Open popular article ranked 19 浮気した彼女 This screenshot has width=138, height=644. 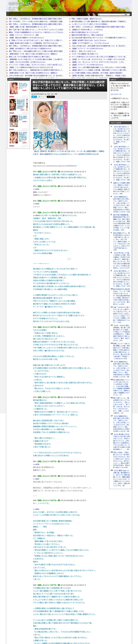[121, 459]
